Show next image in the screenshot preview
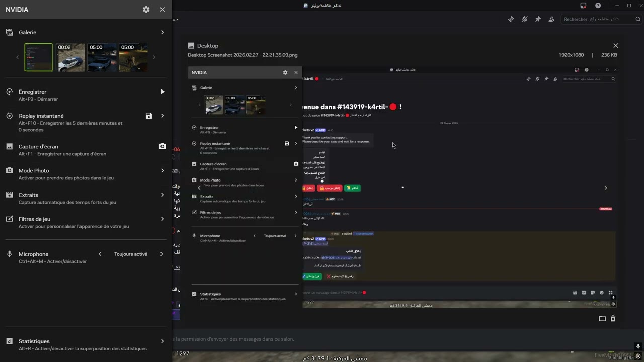This screenshot has width=644, height=362. (605, 188)
